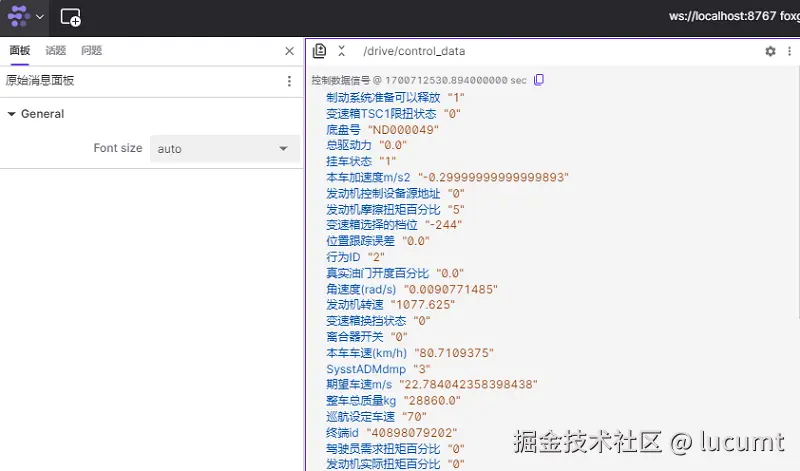Click the 控制数据信号 timestamp header
The image size is (800, 471).
tap(419, 80)
